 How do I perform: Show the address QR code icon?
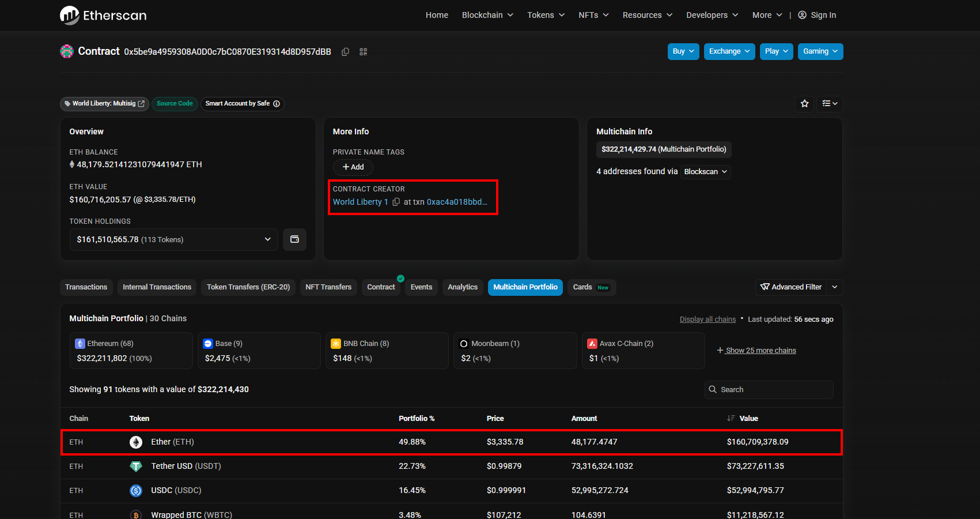pos(364,52)
